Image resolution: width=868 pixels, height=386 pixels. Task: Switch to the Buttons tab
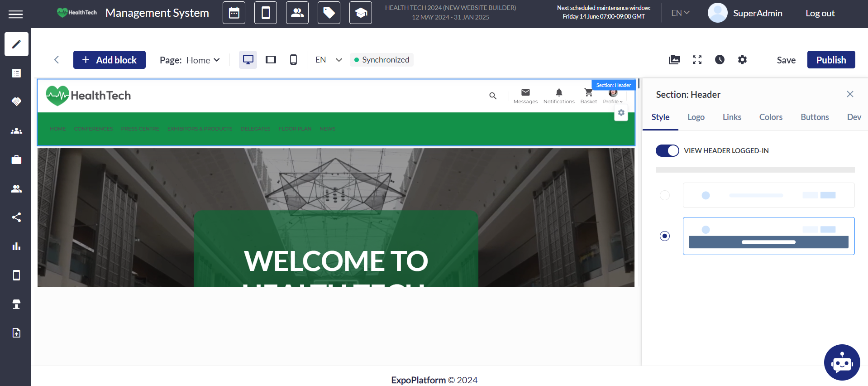click(x=815, y=117)
